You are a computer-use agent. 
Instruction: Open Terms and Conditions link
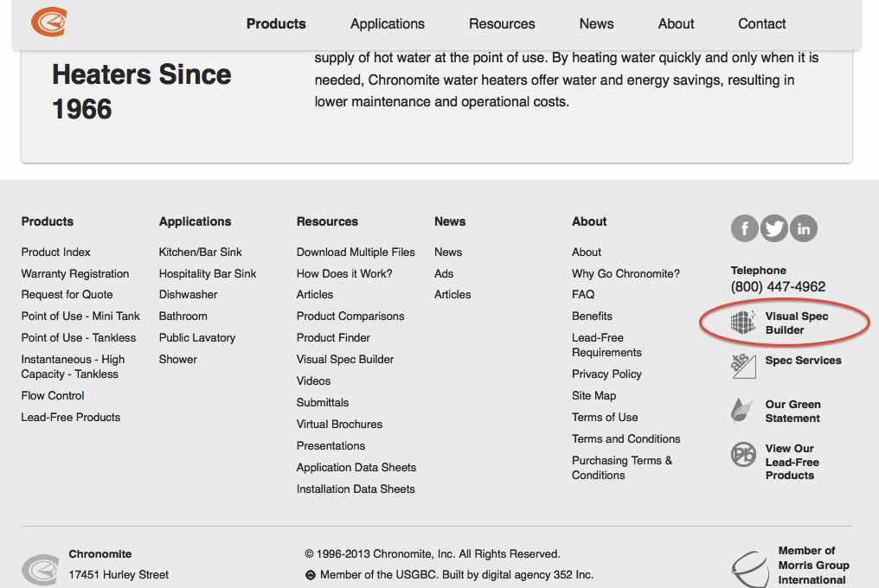point(626,439)
